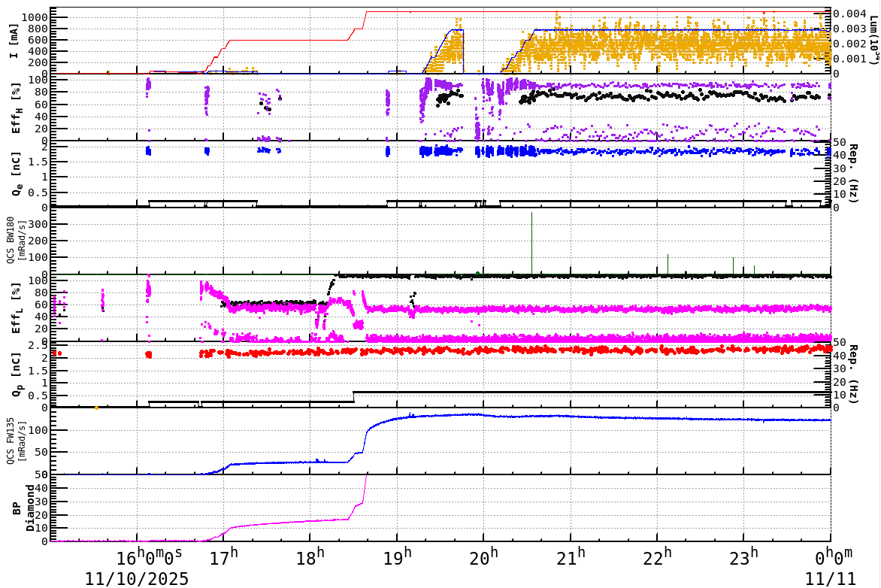Toggle the blue Qe charge markers
The image size is (881, 588).
tap(677, 153)
